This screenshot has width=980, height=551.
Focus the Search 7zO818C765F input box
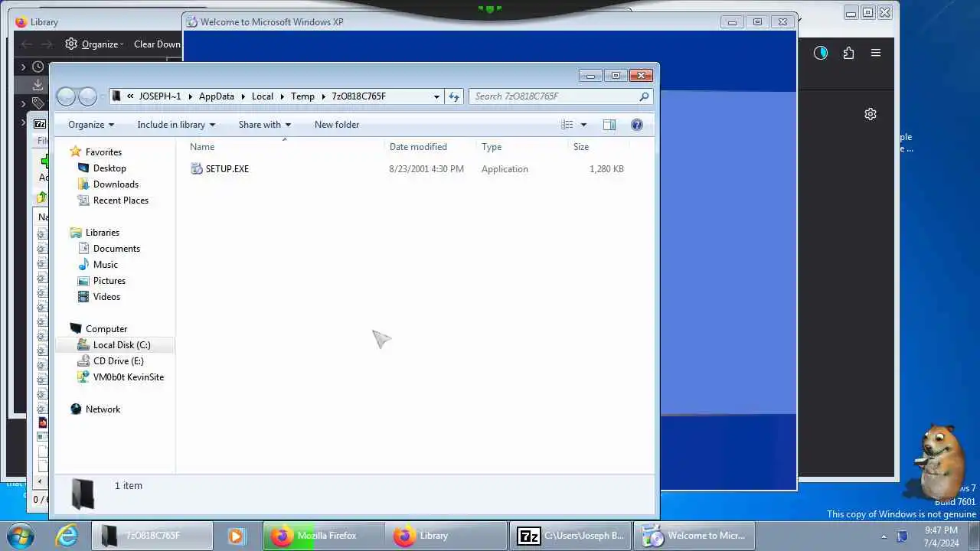tap(560, 96)
